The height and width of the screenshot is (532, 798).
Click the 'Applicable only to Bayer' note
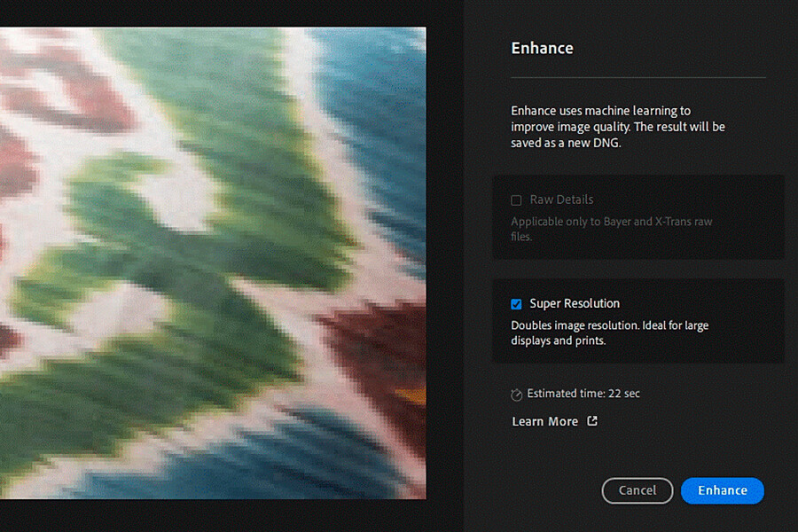pos(611,229)
